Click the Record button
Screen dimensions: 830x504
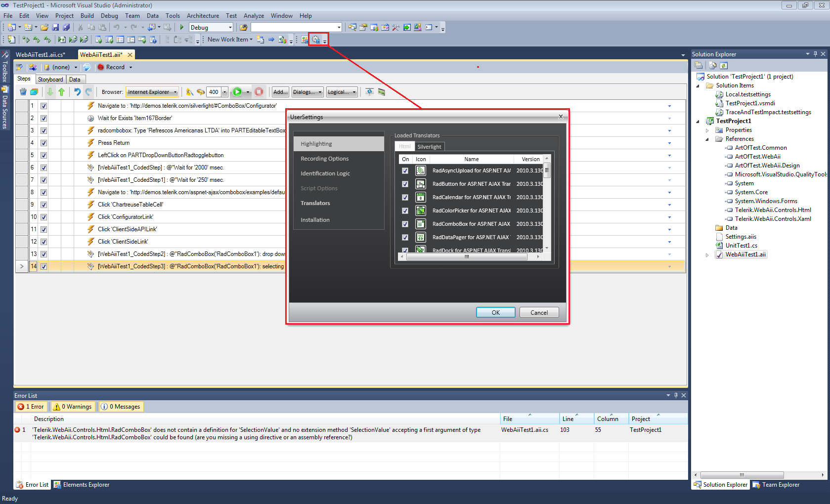pyautogui.click(x=111, y=67)
